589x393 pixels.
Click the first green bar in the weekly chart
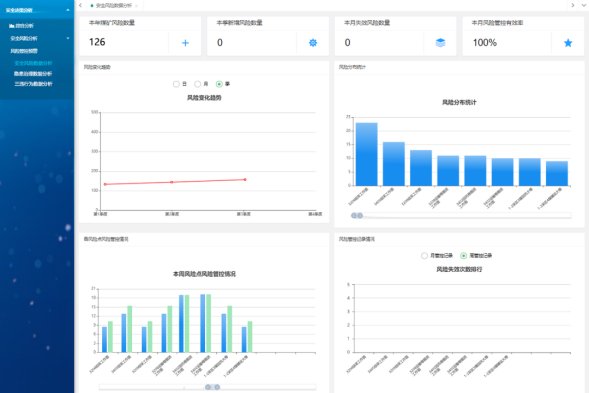[x=110, y=337]
